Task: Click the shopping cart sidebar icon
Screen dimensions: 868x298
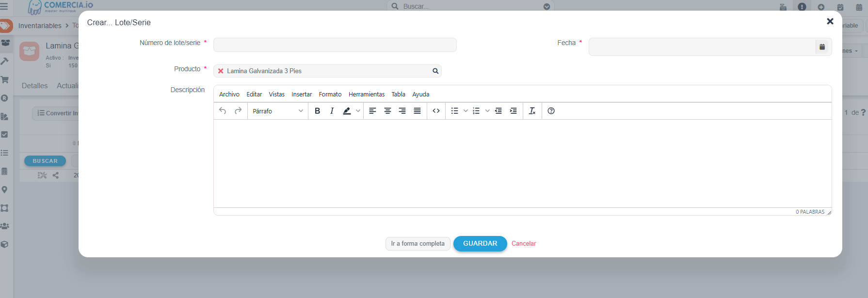Action: [x=5, y=79]
